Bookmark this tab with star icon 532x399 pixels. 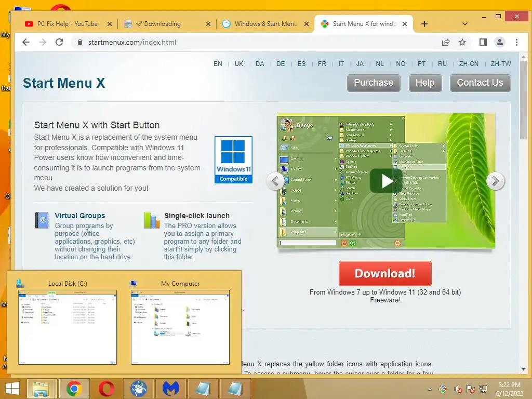point(462,42)
